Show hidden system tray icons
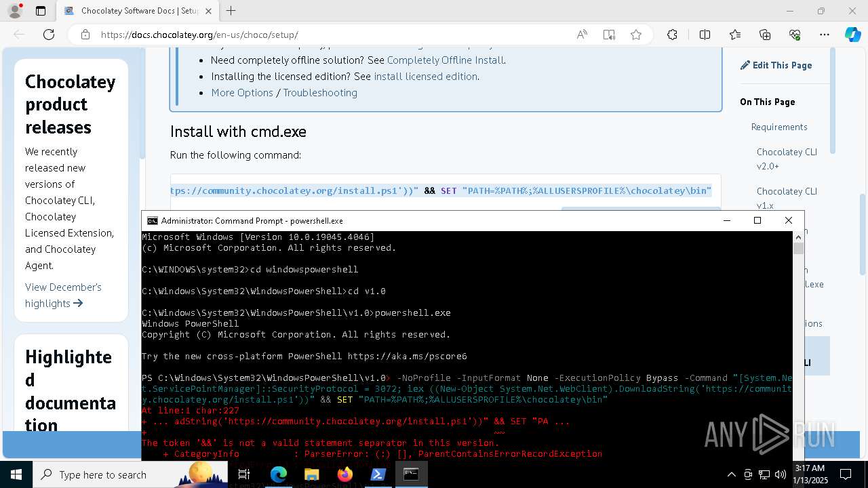Screen dimensions: 868x488 (731, 474)
